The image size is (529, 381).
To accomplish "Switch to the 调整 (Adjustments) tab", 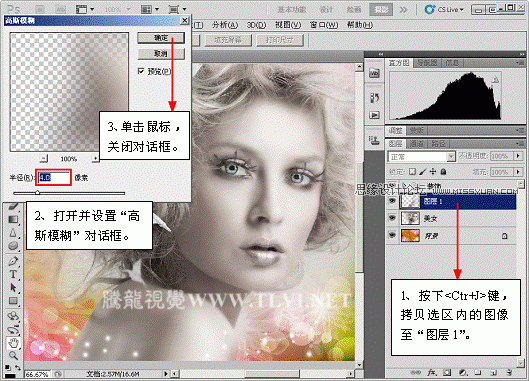I will click(x=396, y=130).
